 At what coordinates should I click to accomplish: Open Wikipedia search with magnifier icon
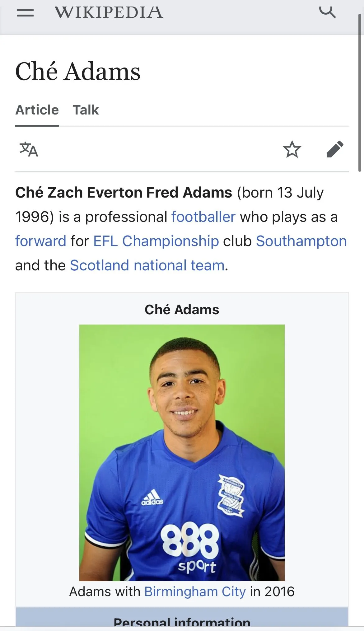(327, 12)
